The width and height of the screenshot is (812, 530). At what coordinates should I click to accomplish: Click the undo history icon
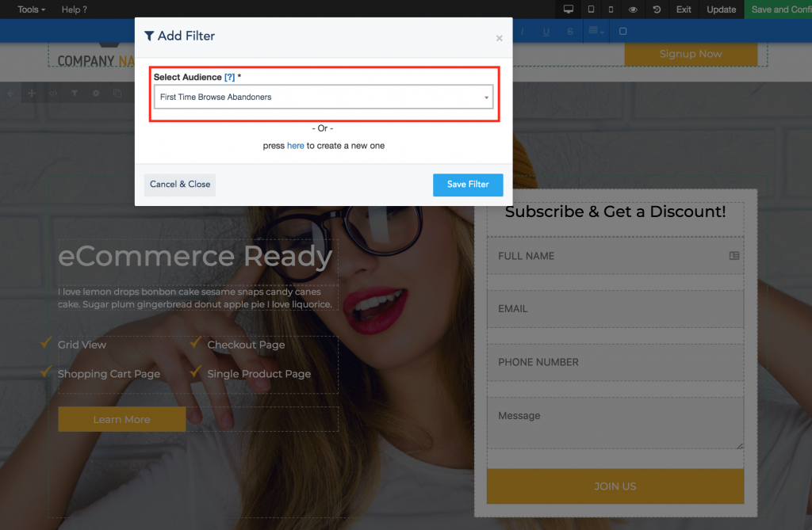pyautogui.click(x=657, y=10)
